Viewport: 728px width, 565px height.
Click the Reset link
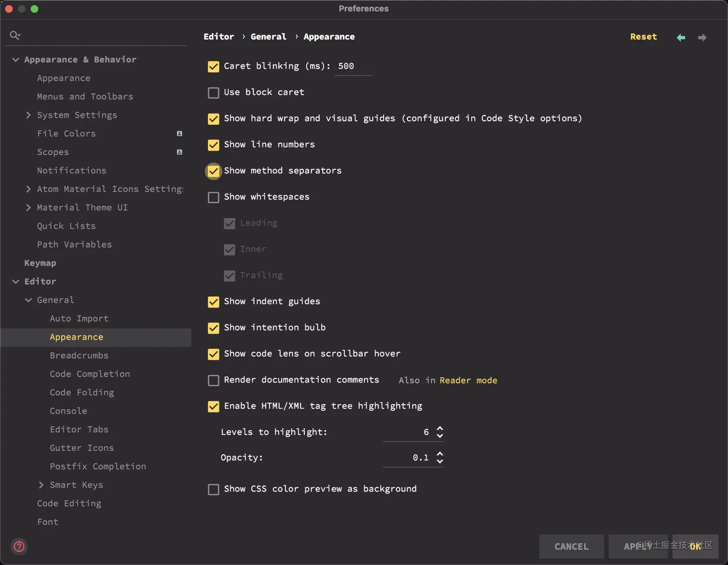pyautogui.click(x=643, y=37)
